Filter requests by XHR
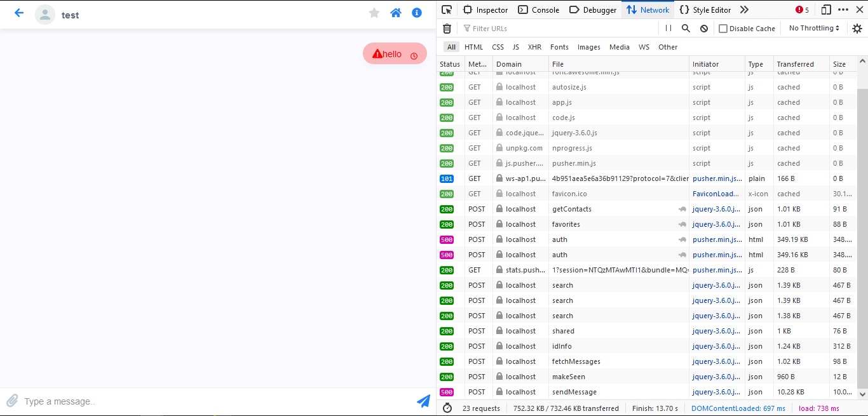Viewport: 868px width, 416px height. (534, 47)
